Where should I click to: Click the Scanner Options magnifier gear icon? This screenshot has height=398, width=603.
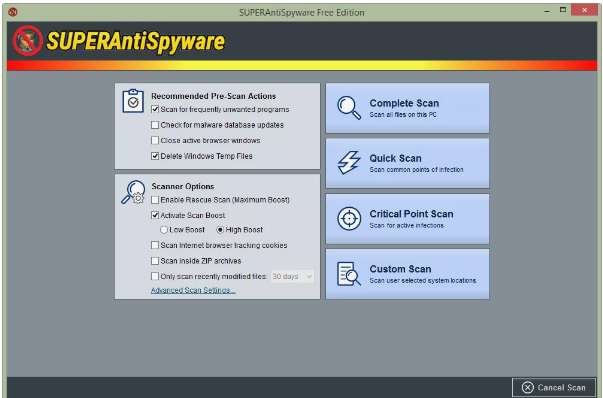(x=133, y=192)
